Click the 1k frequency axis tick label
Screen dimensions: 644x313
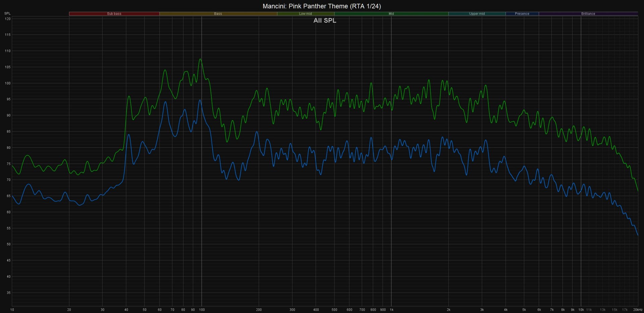(391, 310)
